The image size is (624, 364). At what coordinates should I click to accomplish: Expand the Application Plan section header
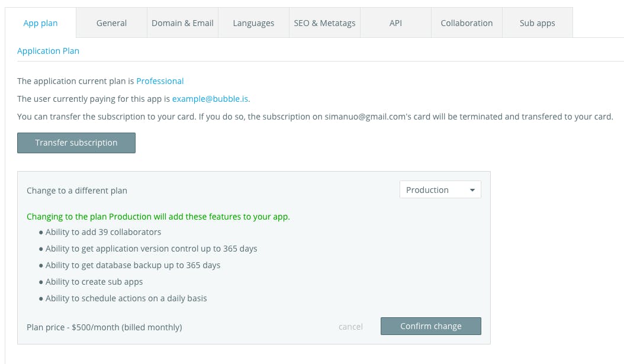click(x=48, y=51)
